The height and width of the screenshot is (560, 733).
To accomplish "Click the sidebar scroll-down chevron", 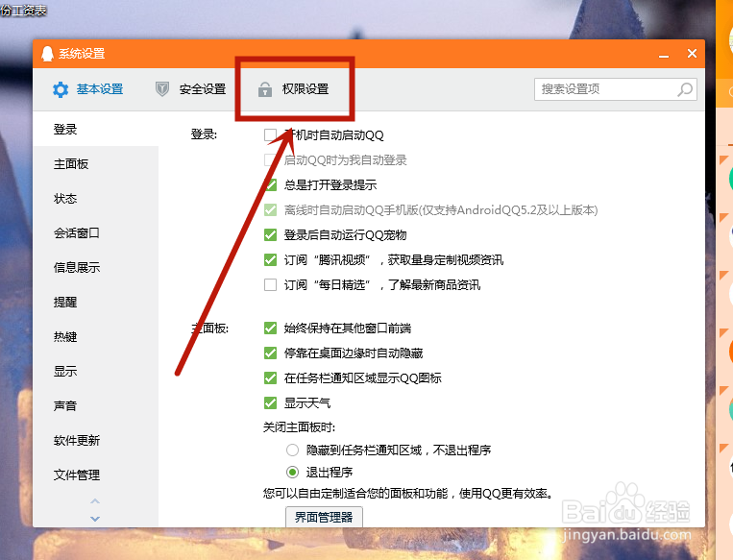I will click(95, 519).
